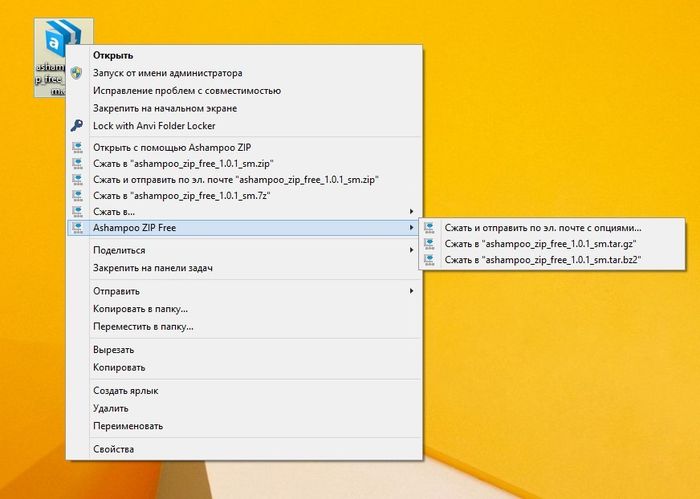
Task: Click the shield icon beside Запуск от имени администратора
Action: point(77,73)
